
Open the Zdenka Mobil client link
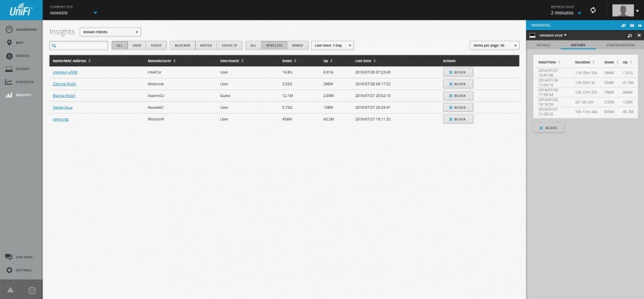(64, 84)
